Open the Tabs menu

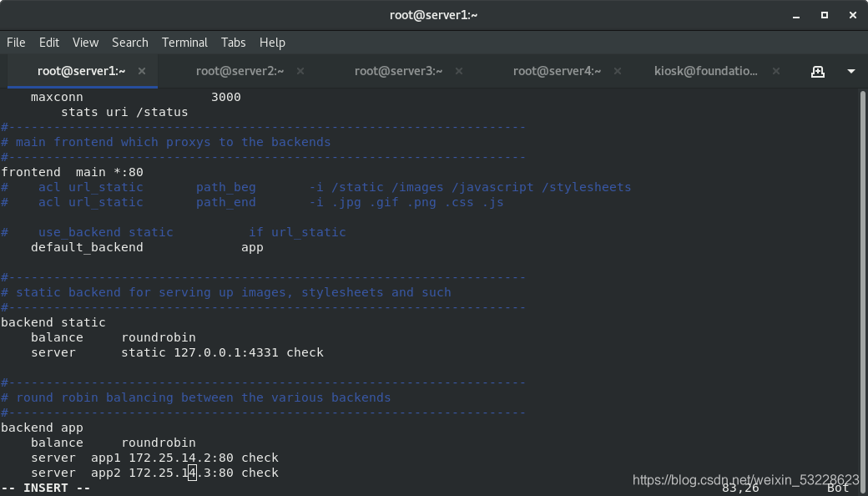233,43
